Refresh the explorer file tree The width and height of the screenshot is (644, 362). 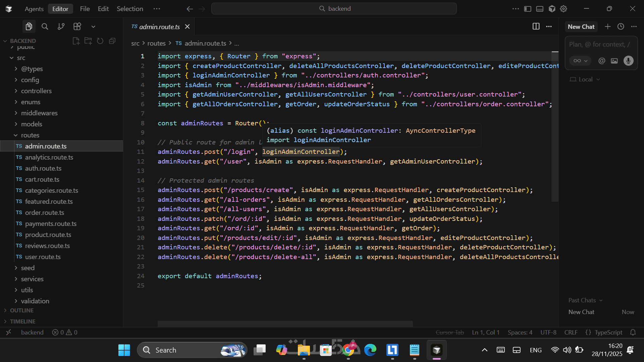click(x=100, y=41)
